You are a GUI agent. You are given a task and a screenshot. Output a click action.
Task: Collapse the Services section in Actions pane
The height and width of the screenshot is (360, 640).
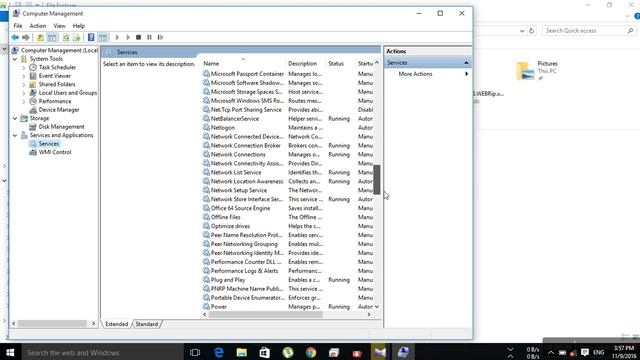click(466, 63)
